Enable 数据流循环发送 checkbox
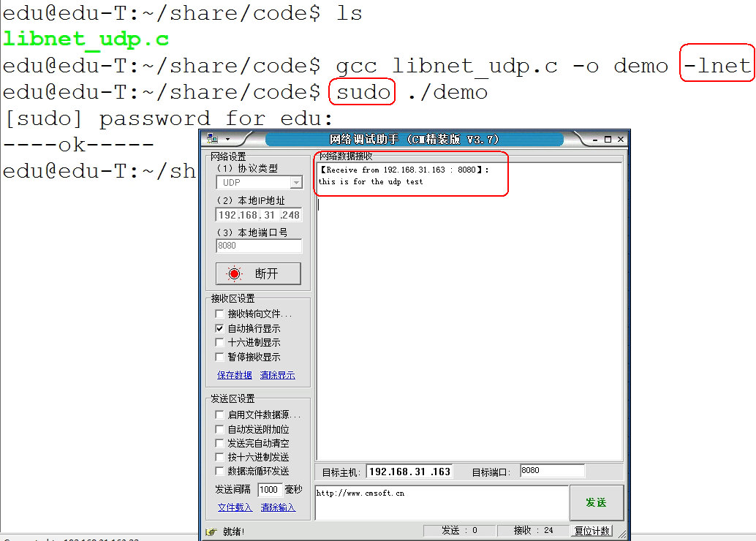 219,471
